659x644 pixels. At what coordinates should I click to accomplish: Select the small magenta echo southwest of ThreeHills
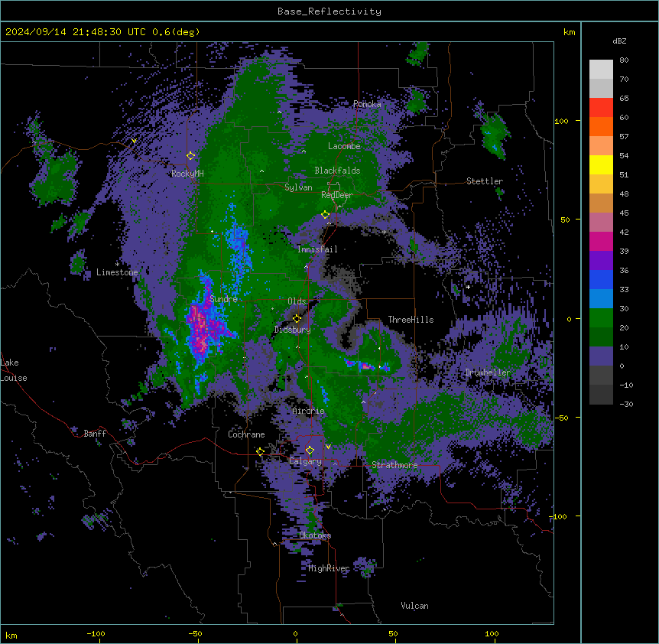[366, 366]
